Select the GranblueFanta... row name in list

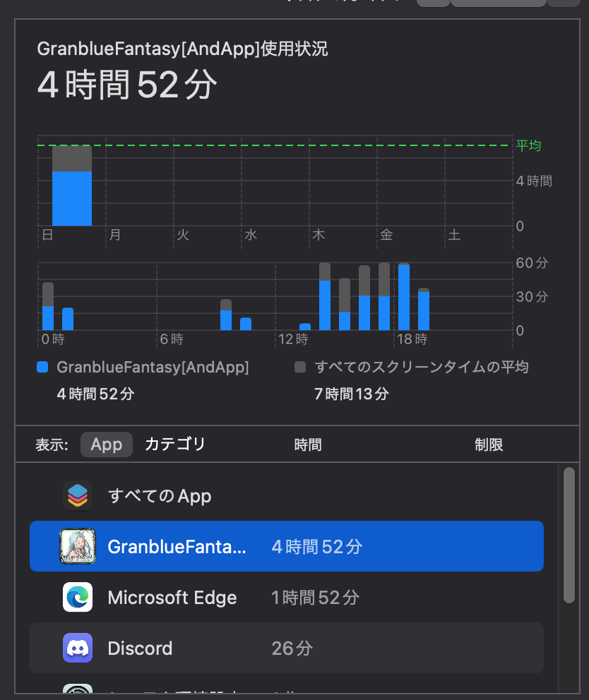[x=177, y=547]
